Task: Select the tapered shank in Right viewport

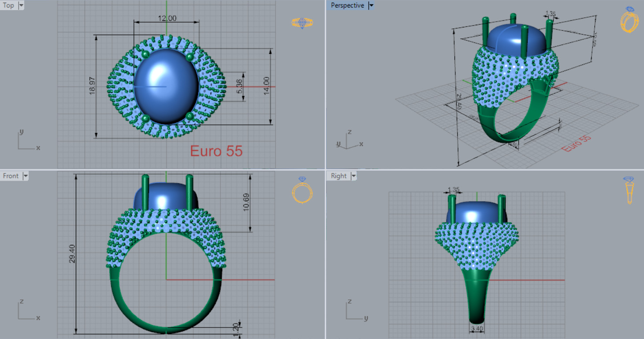Action: point(476,296)
